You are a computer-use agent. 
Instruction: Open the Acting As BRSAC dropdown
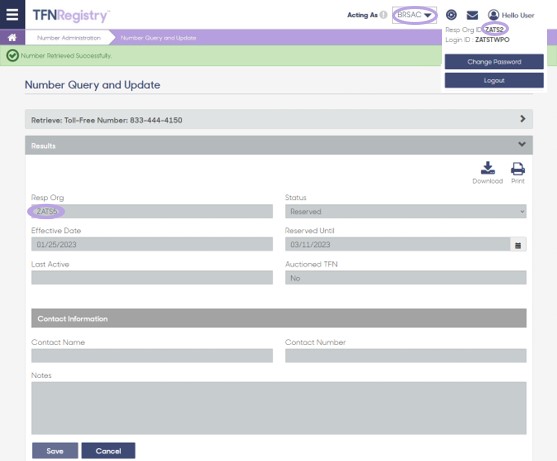(414, 15)
